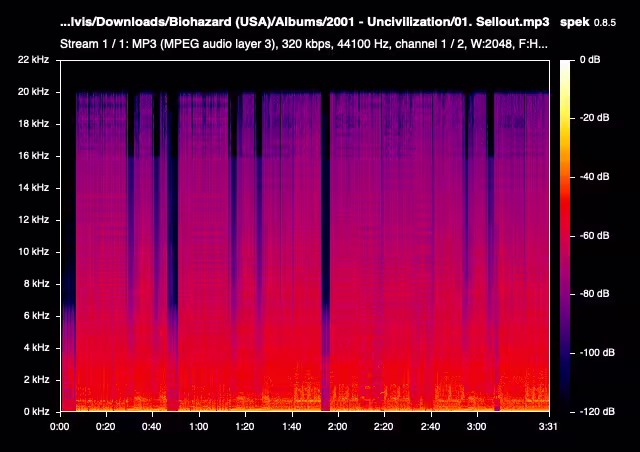Click the Stream 1 / 1 MP3 info line
This screenshot has width=640, height=452.
304,44
